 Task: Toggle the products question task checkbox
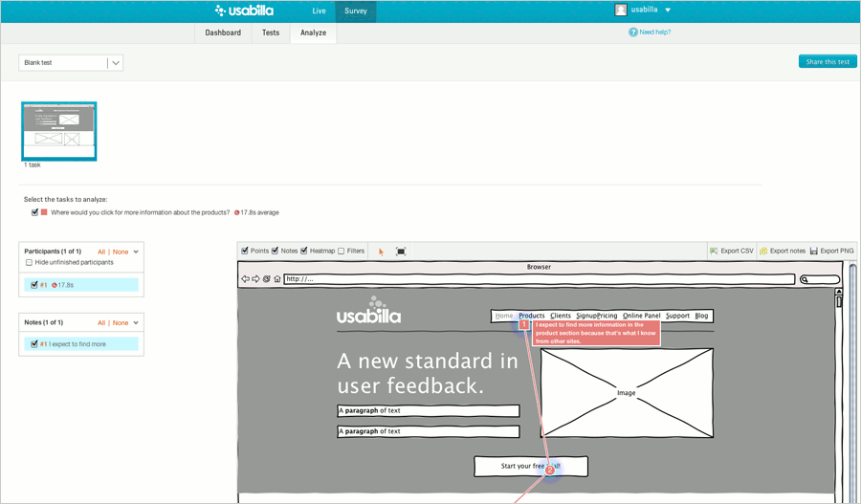(x=34, y=212)
